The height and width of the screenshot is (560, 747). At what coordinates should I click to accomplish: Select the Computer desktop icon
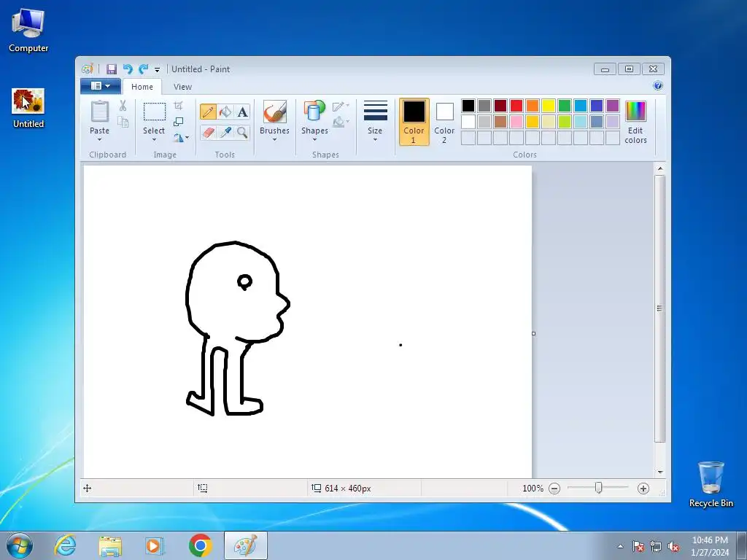[28, 31]
